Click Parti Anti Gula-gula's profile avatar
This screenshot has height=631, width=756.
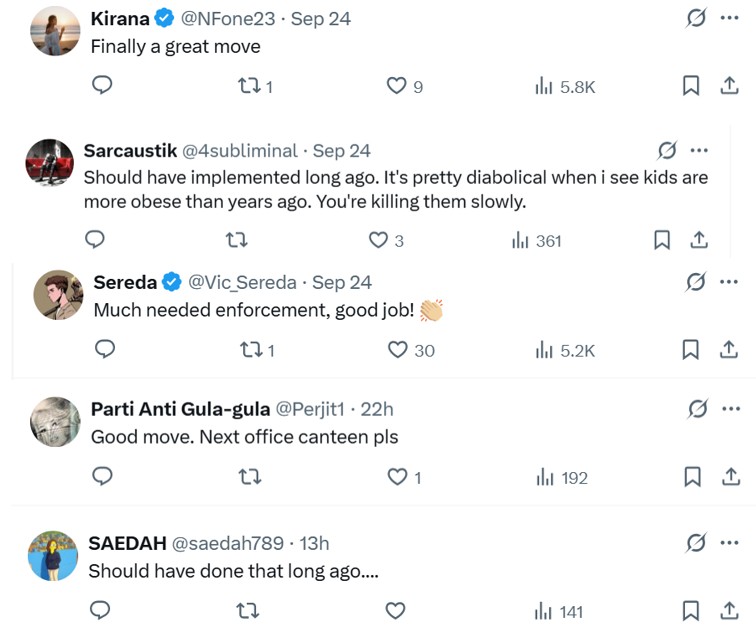(x=55, y=422)
